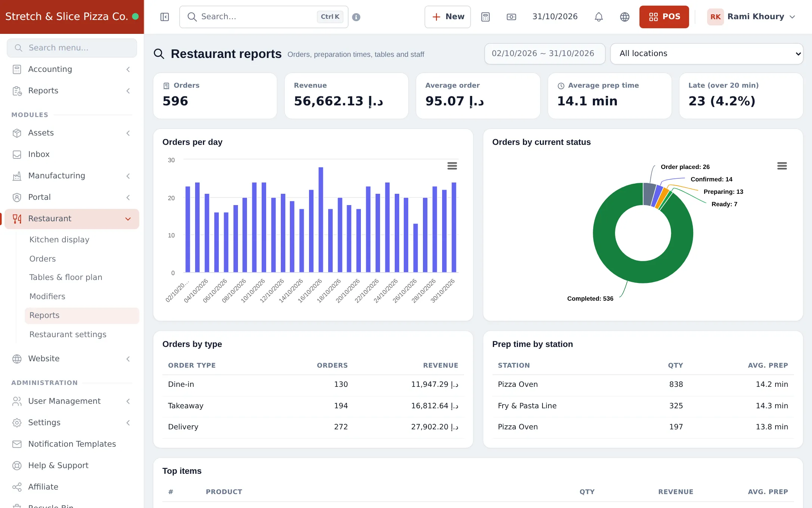Open Tables & floor plan item
Screen dimensions: 812x508
(66, 277)
